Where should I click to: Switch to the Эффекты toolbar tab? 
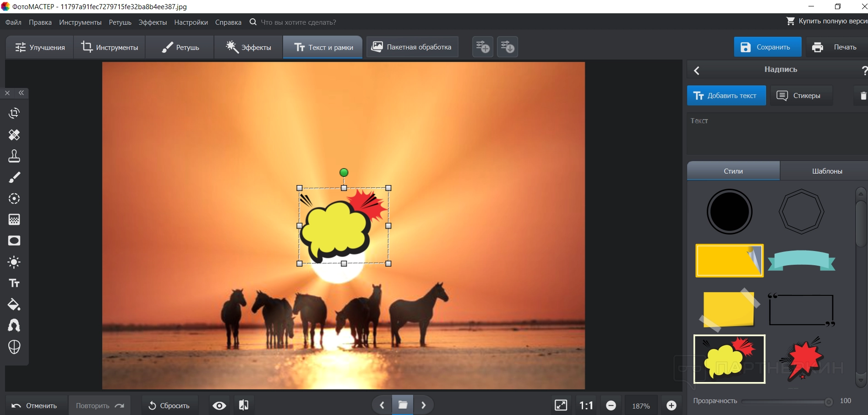tap(248, 47)
